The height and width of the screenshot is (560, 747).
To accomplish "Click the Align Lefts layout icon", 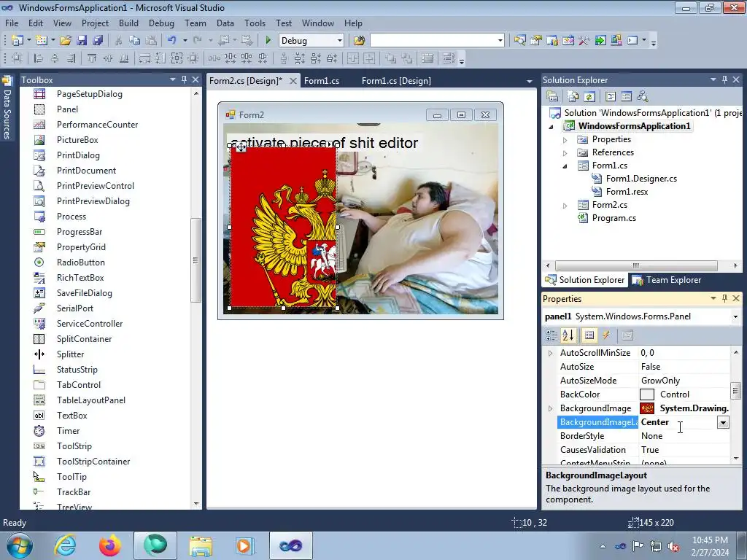I will tap(39, 58).
